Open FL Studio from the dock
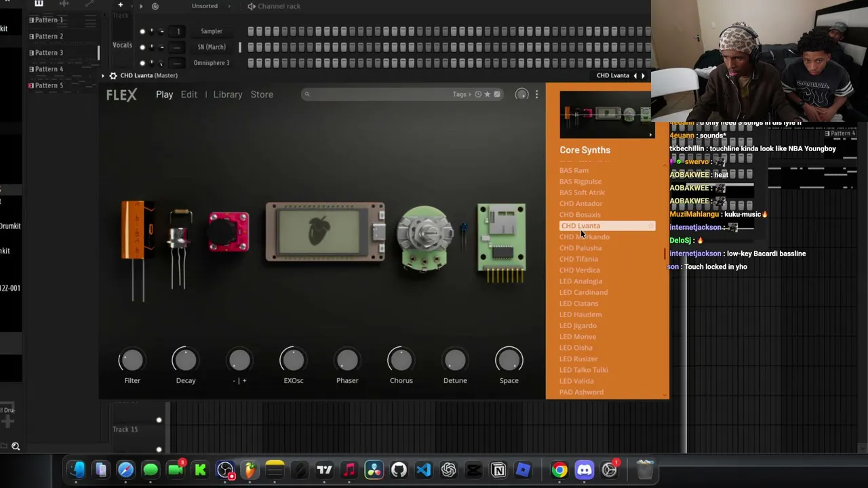 click(x=250, y=470)
